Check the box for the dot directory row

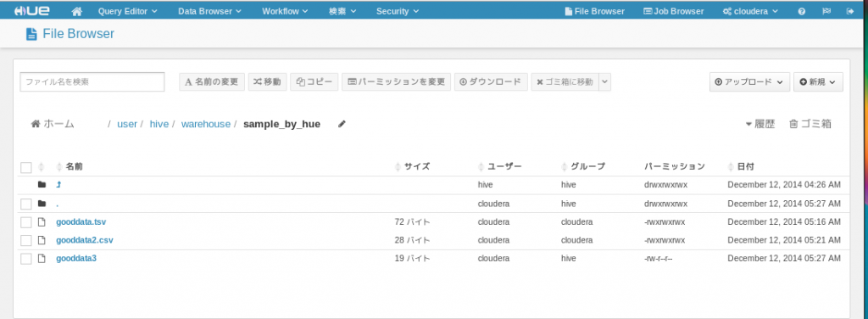tap(26, 204)
